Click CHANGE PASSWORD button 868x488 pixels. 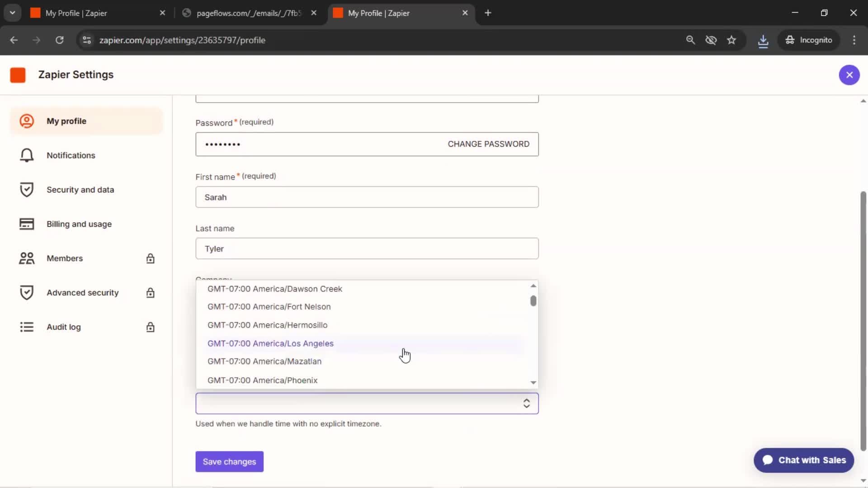point(488,144)
